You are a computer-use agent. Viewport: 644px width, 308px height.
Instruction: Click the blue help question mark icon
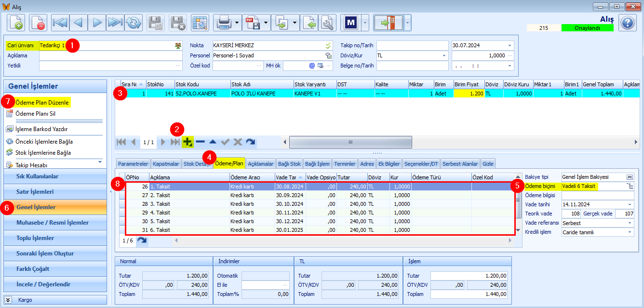coord(627,23)
